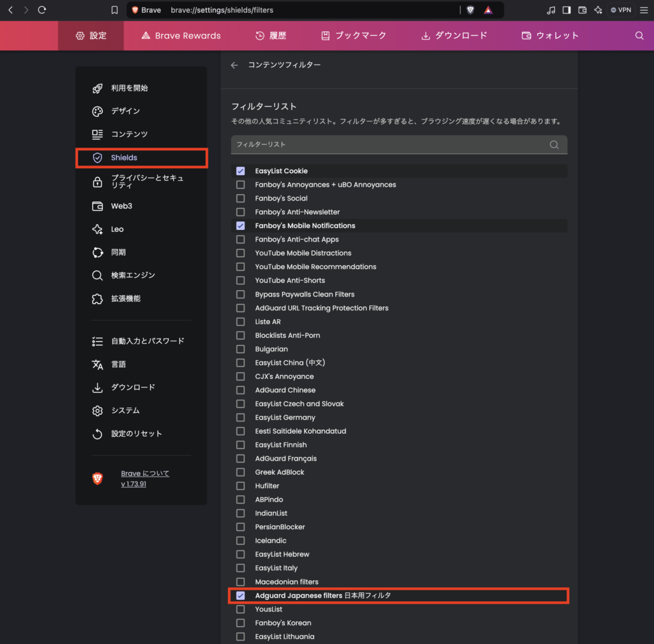654x644 pixels.
Task: Enable the YouTube Anti-Shorts filter
Action: coord(240,280)
